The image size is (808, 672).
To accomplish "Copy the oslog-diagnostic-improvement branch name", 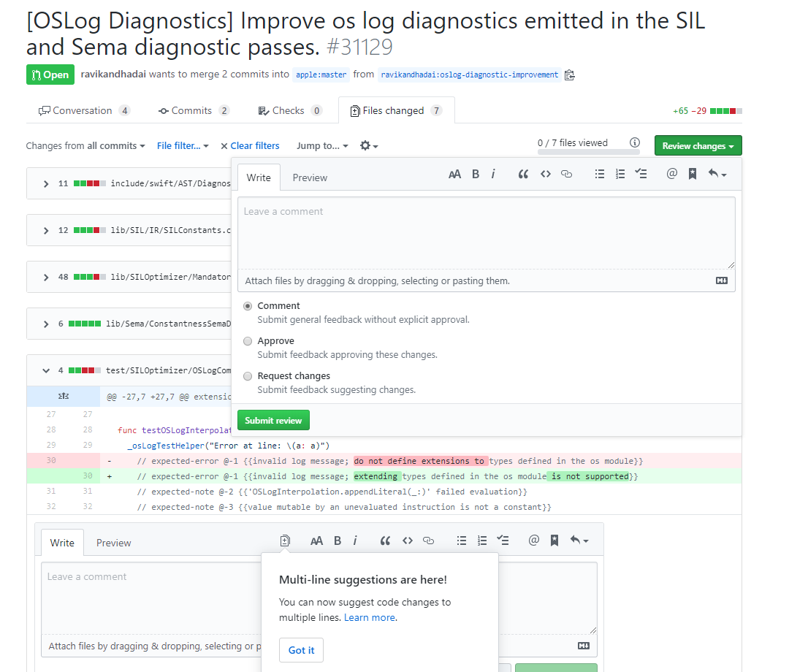I will pyautogui.click(x=570, y=74).
